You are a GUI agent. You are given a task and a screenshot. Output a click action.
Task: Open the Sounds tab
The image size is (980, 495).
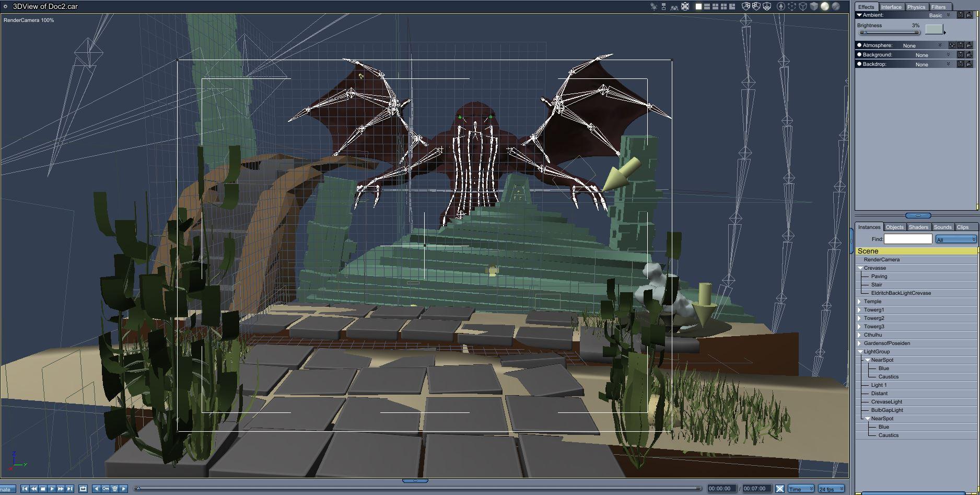pyautogui.click(x=943, y=227)
